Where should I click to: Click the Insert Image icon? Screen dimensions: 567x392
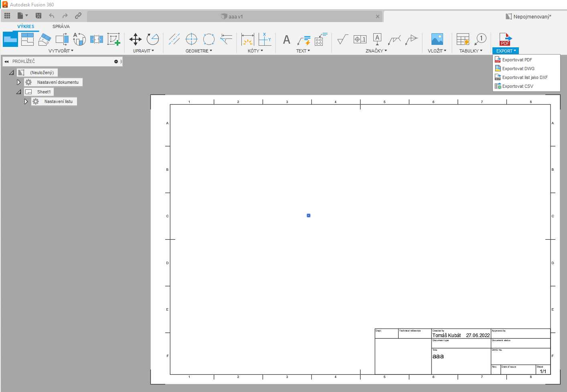pos(437,39)
